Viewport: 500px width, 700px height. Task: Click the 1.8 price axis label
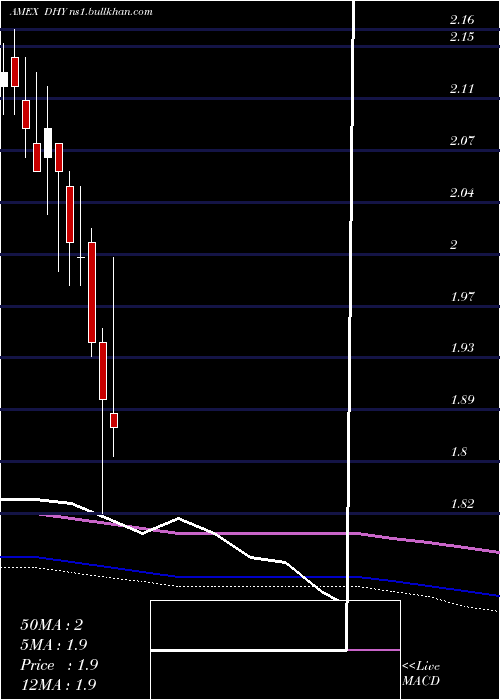[458, 452]
